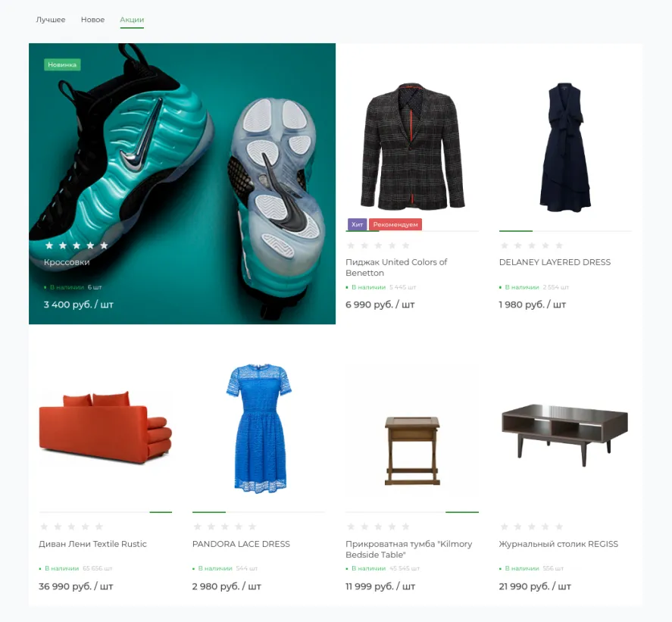Switch to the Лучшее tab

(51, 20)
